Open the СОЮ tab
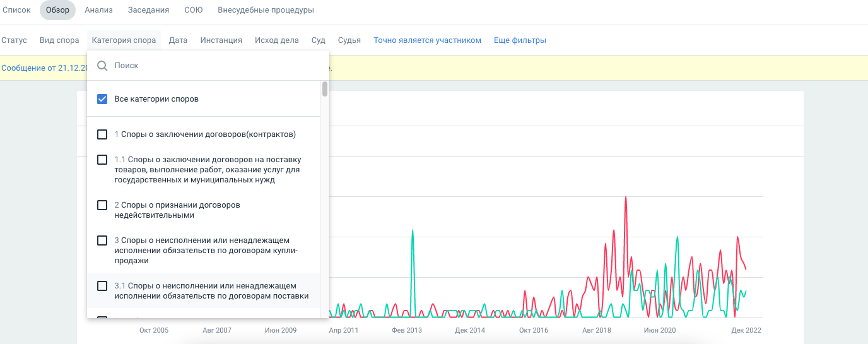868x344 pixels. coord(194,10)
